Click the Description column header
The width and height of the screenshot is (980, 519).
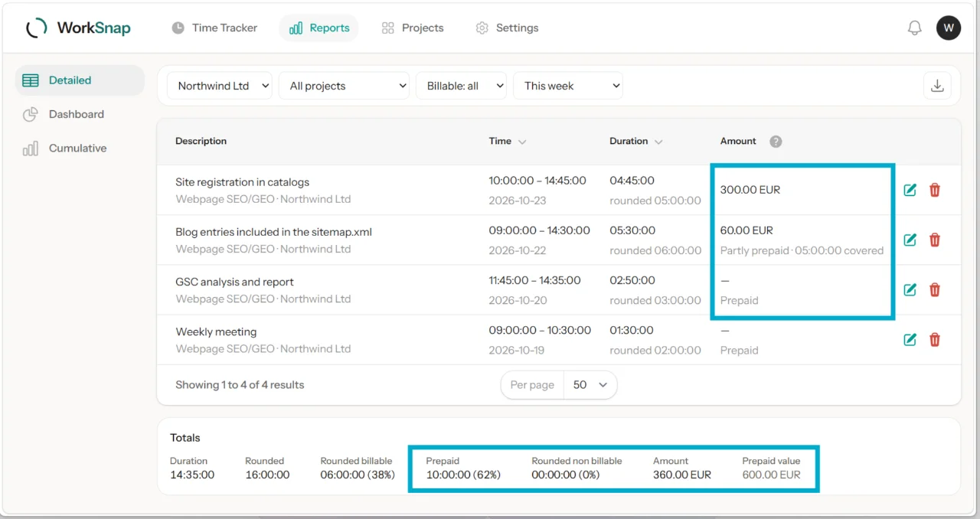click(x=201, y=142)
